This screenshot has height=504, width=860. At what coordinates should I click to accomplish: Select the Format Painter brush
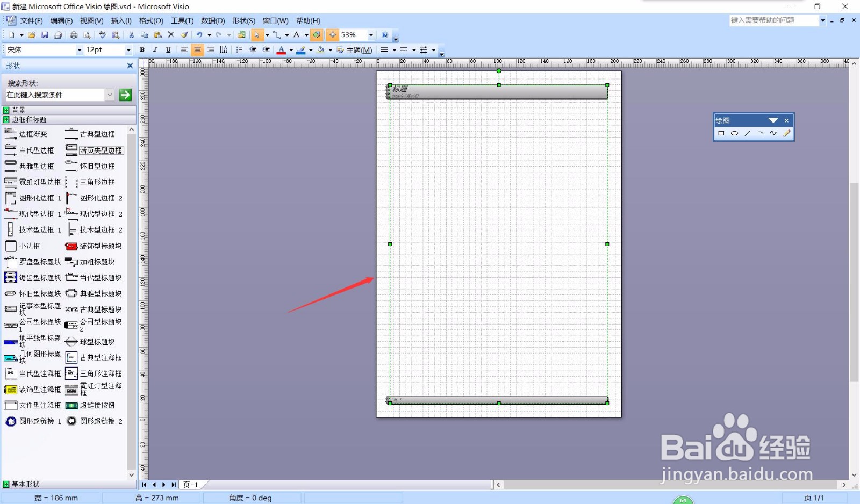tap(184, 35)
